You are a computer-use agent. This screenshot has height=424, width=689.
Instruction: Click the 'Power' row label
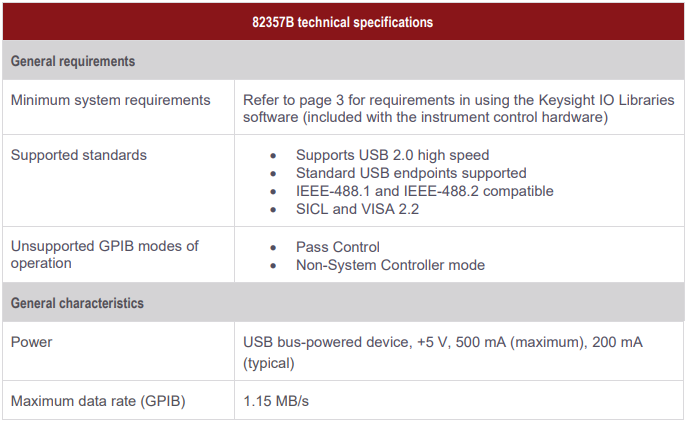32,342
